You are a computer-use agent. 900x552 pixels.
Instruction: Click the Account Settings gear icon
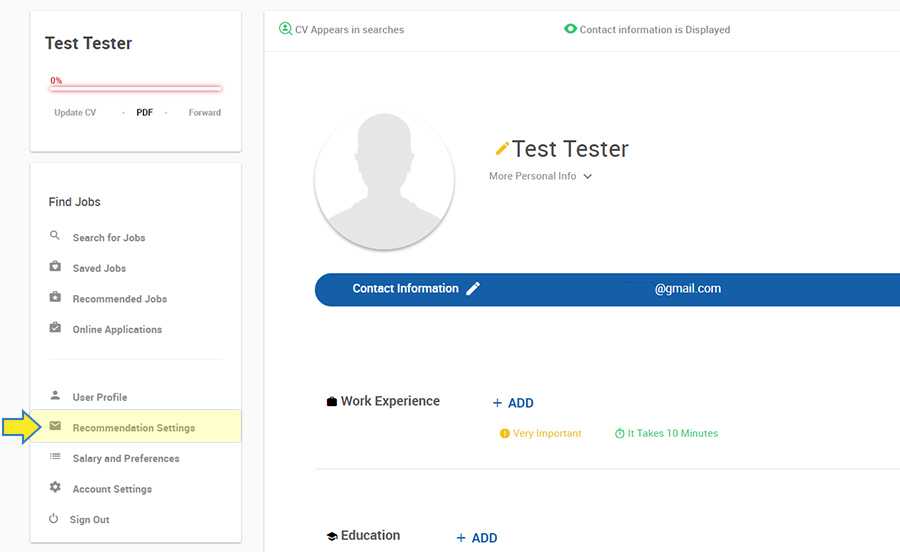point(55,488)
